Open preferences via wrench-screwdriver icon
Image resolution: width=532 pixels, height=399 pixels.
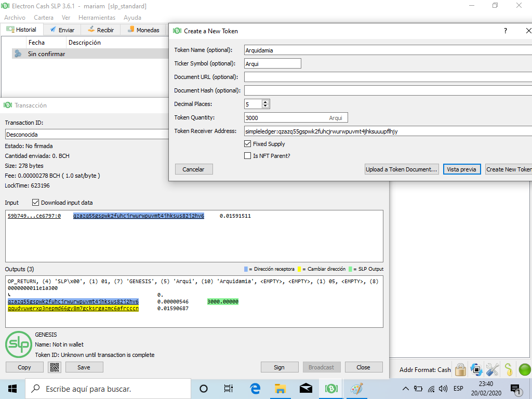[x=493, y=369]
